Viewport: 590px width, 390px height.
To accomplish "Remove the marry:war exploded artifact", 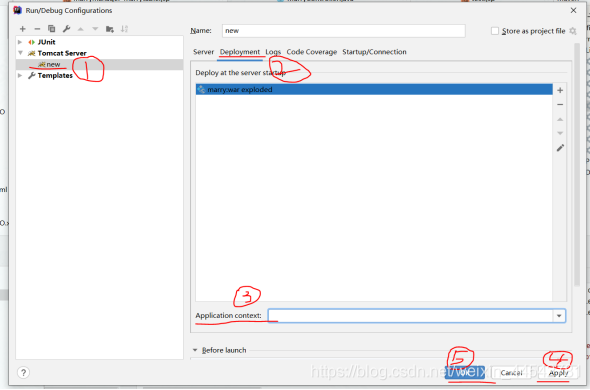I will tap(560, 105).
